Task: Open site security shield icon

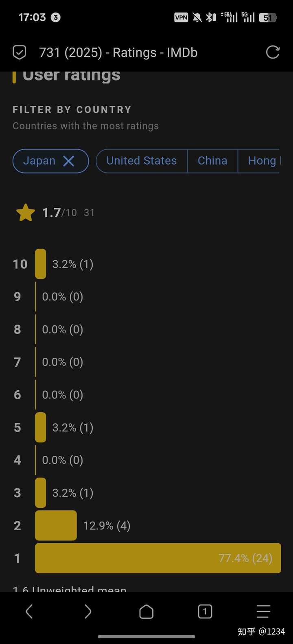Action: [x=20, y=52]
